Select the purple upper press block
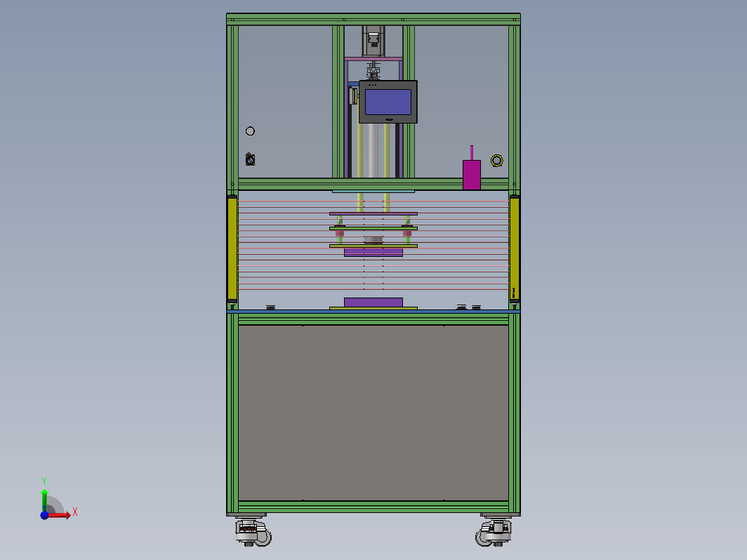The image size is (747, 560). tap(373, 252)
